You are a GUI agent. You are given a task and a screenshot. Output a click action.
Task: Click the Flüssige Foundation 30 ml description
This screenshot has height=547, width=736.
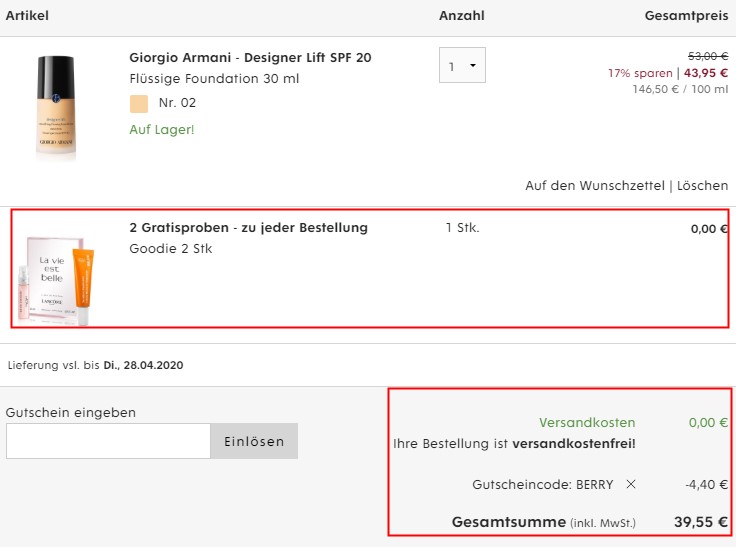[214, 78]
